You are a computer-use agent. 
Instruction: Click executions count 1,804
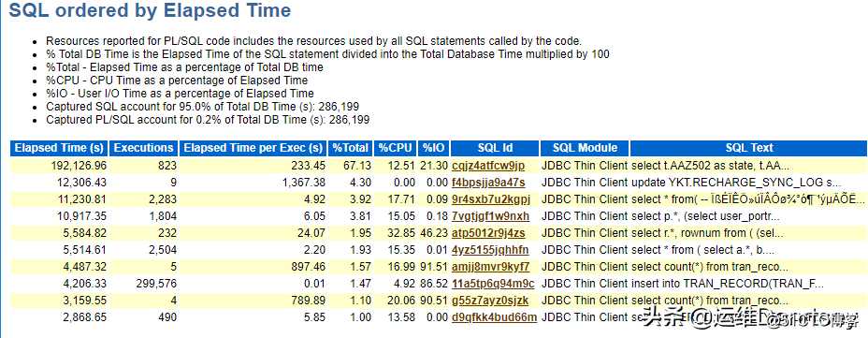163,216
